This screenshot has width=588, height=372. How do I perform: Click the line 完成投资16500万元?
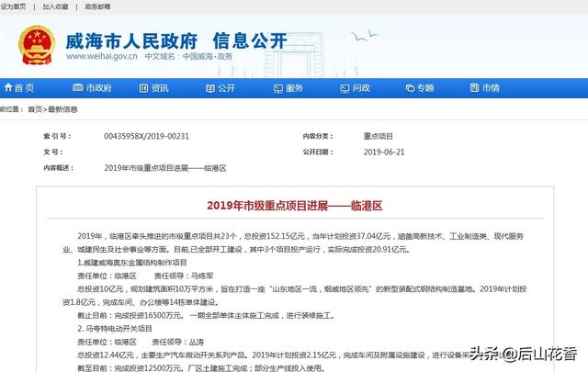(x=206, y=315)
